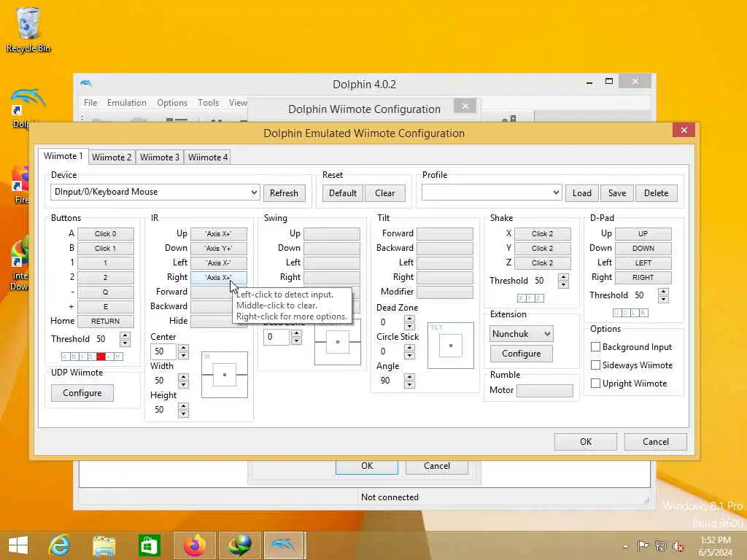
Task: Open the File menu in Dolphin window
Action: pos(90,103)
